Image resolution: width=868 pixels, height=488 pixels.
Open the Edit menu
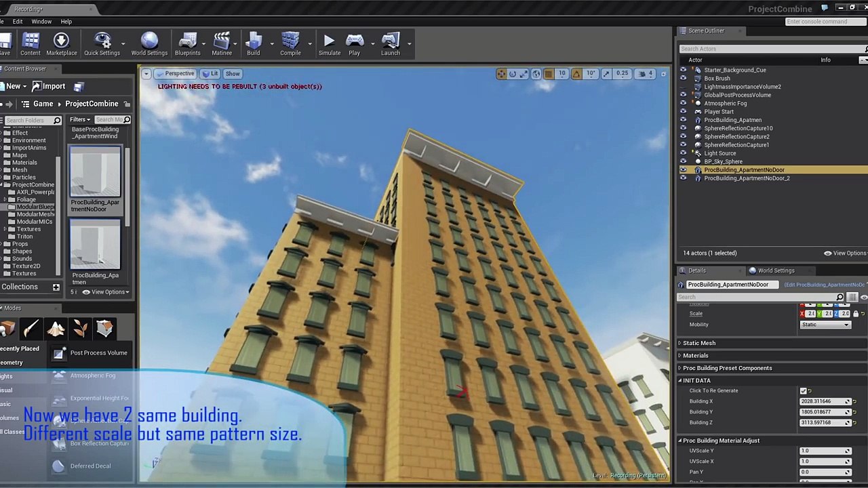18,22
